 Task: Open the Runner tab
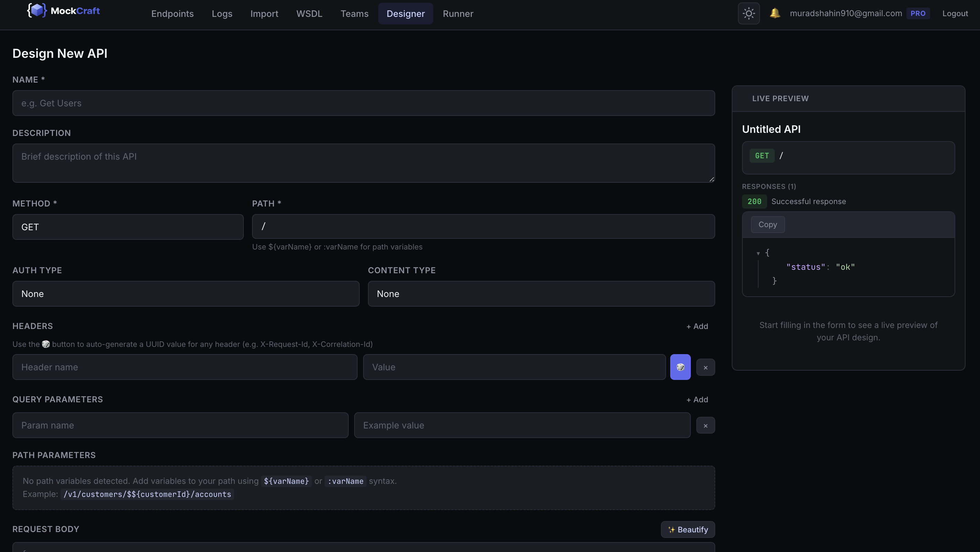coord(458,14)
